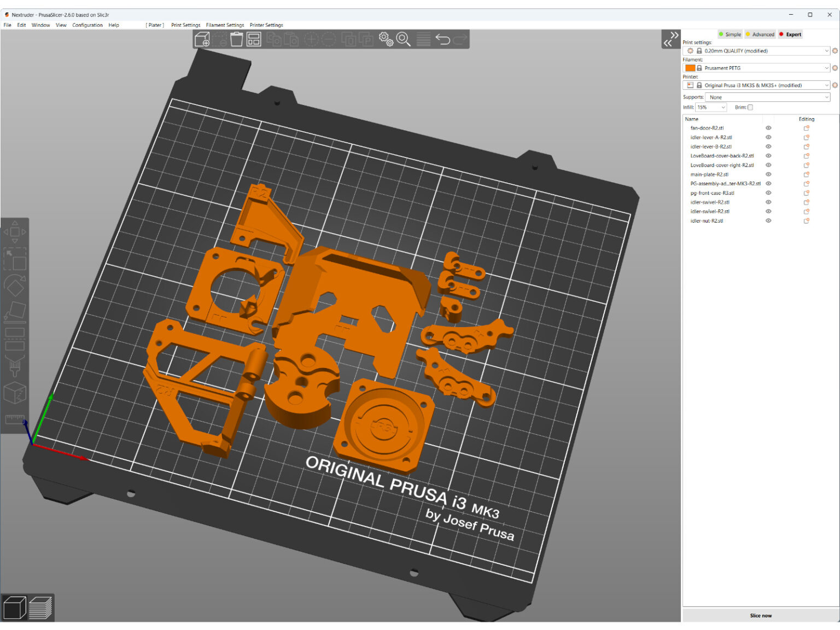Activate the Rotate tool
Viewport: 840px width, 630px height.
click(15, 284)
